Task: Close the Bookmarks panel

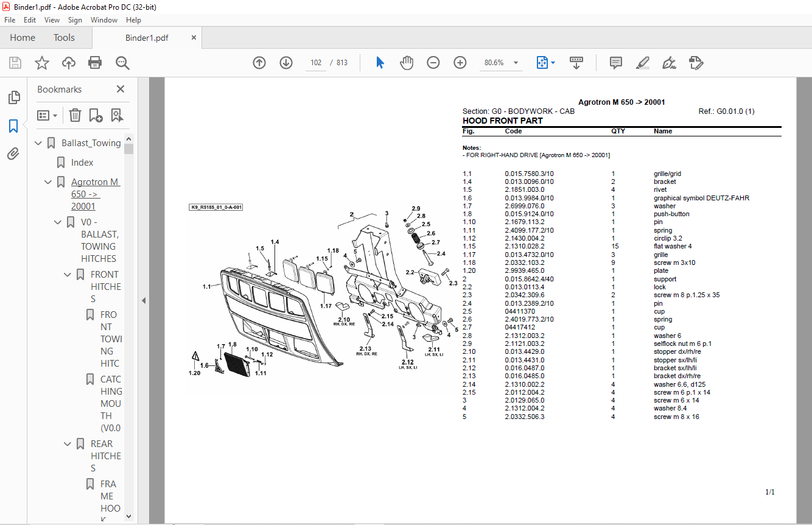Action: click(121, 89)
